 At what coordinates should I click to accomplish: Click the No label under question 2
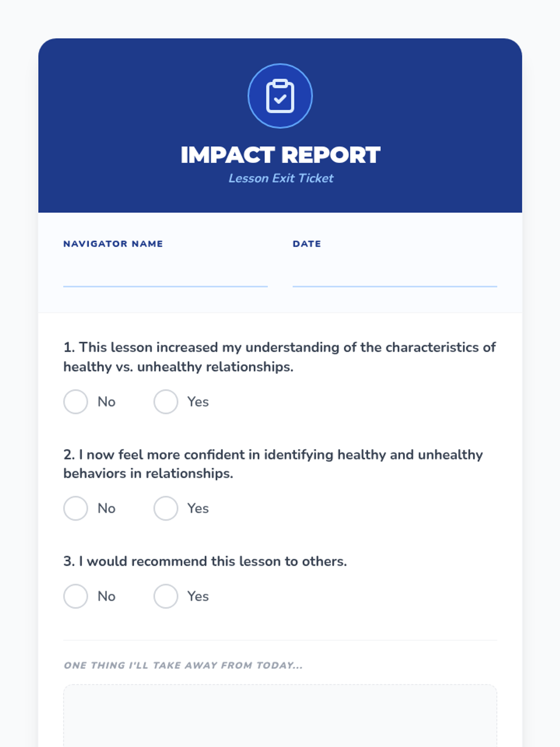click(x=106, y=508)
